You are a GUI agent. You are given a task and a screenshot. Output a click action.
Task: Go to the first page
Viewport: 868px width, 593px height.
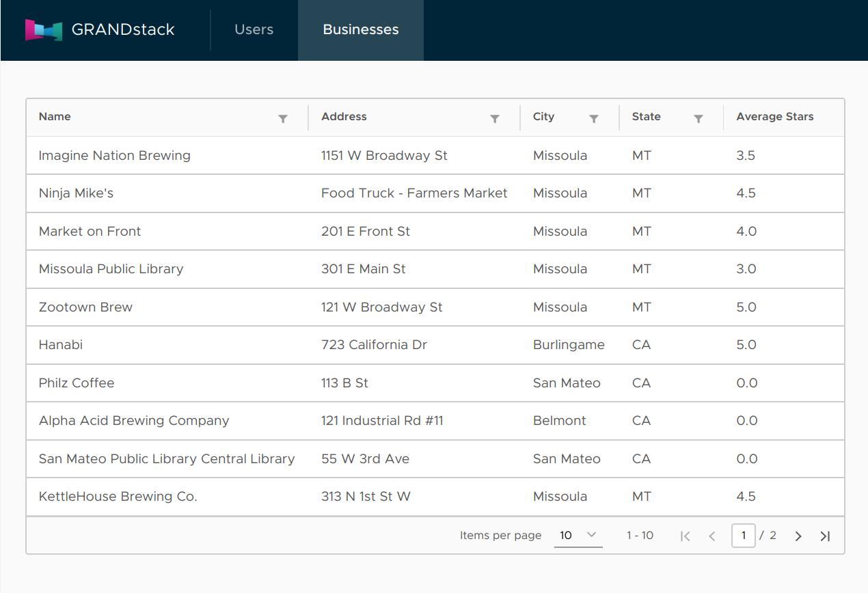point(686,536)
